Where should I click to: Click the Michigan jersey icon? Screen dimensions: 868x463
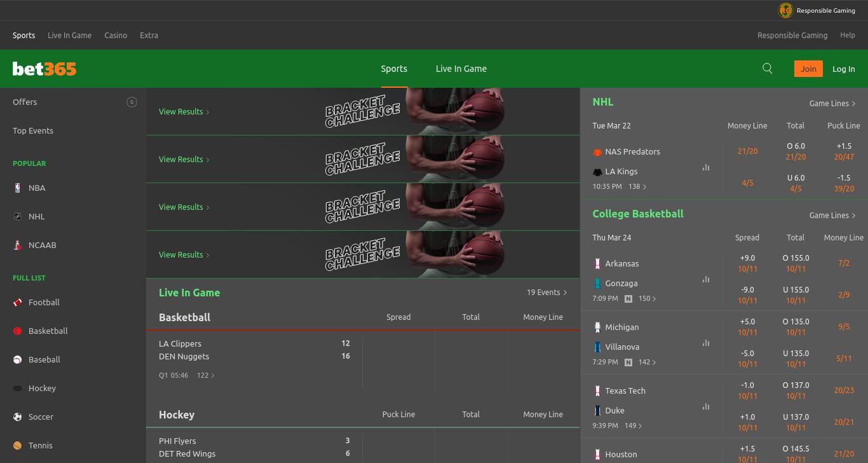coord(597,327)
